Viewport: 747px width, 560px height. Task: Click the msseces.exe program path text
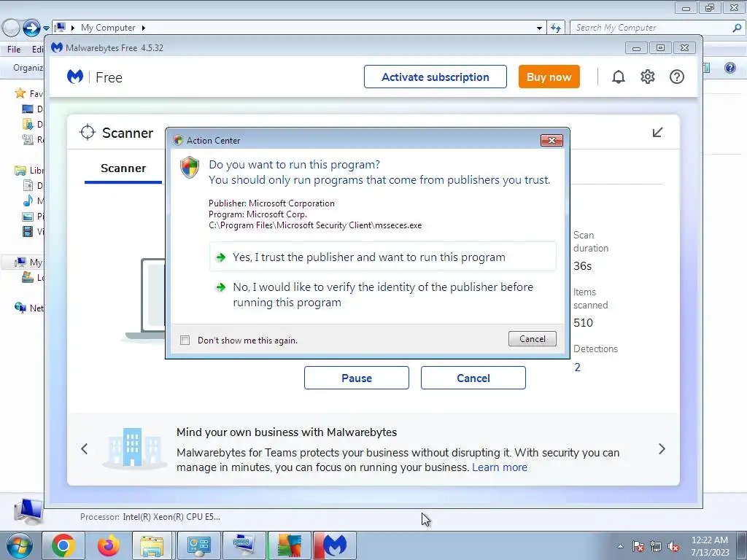pos(315,225)
